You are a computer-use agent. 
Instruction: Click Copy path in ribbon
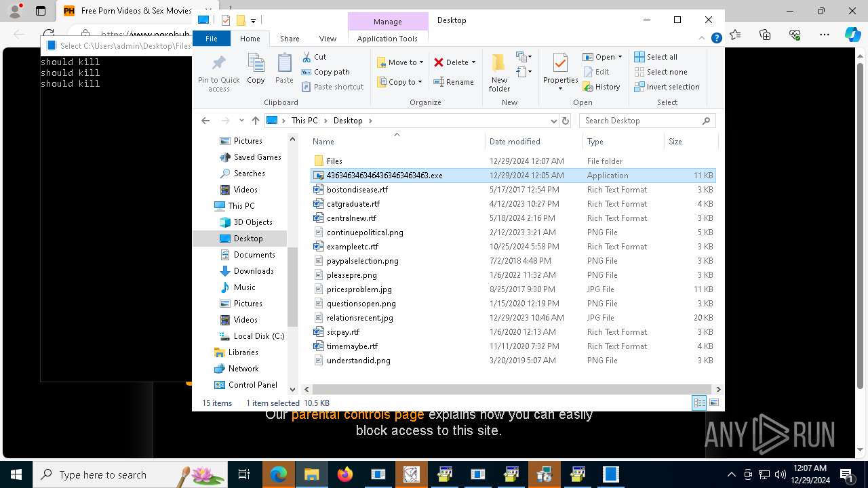coord(325,72)
